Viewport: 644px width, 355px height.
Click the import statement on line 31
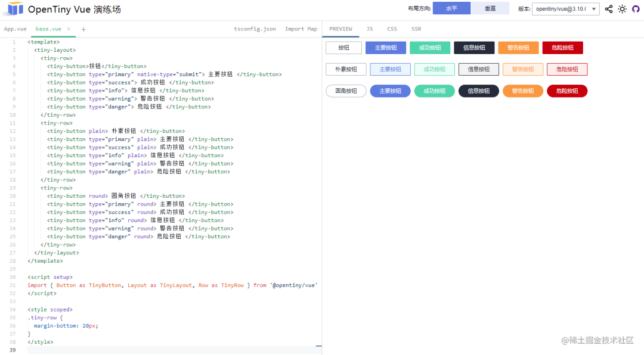(172, 285)
